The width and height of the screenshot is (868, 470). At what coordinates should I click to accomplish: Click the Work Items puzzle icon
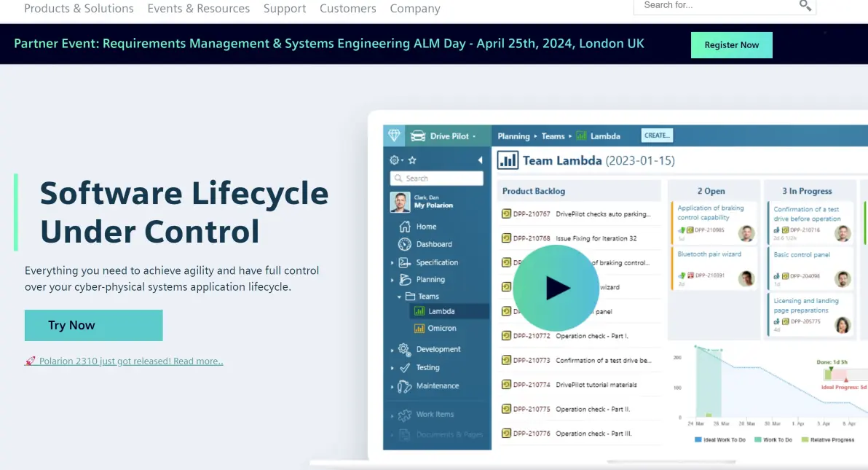[x=405, y=415]
